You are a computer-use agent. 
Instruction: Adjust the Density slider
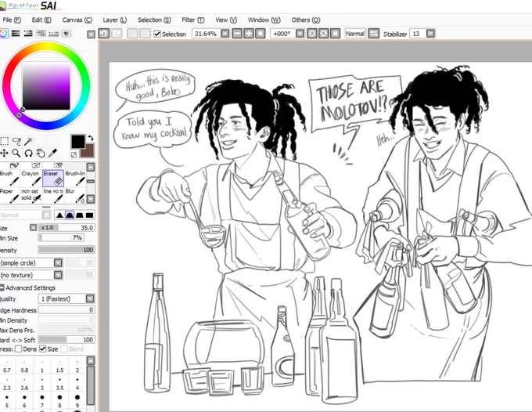(66, 250)
